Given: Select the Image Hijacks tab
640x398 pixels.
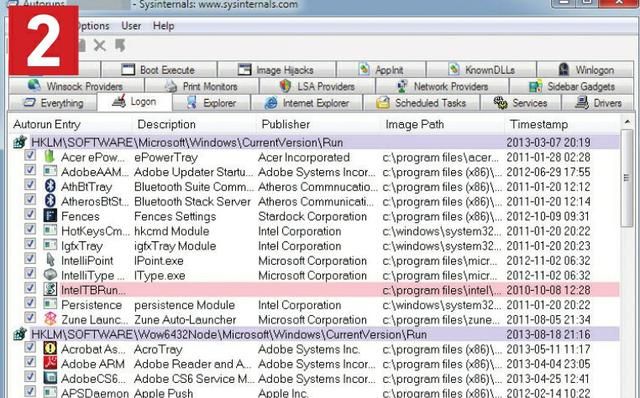Looking at the screenshot, I should [x=276, y=69].
